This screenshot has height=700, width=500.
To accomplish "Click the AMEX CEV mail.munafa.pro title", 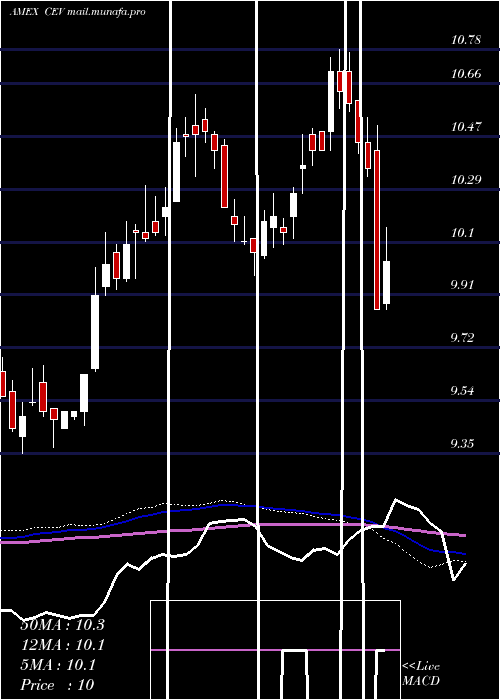I will (78, 12).
